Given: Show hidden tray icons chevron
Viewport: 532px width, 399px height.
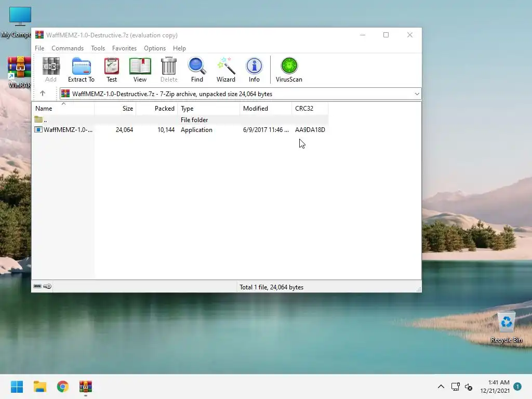Looking at the screenshot, I should (x=441, y=387).
